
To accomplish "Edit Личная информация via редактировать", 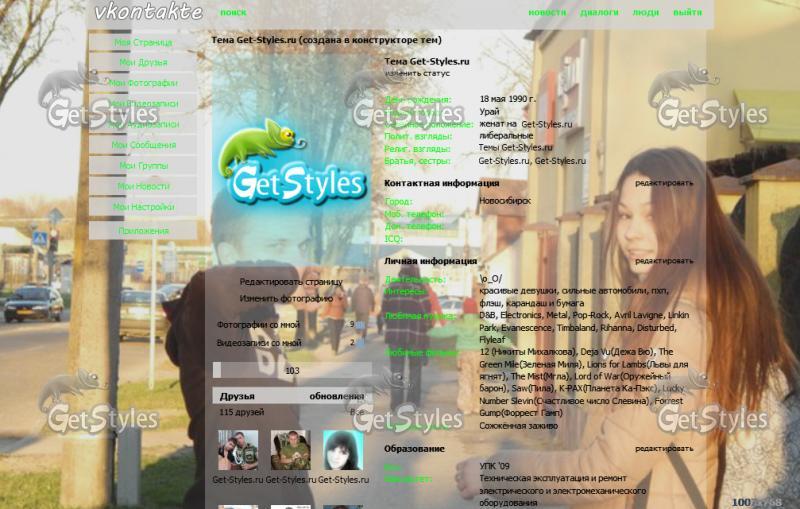I will click(664, 261).
